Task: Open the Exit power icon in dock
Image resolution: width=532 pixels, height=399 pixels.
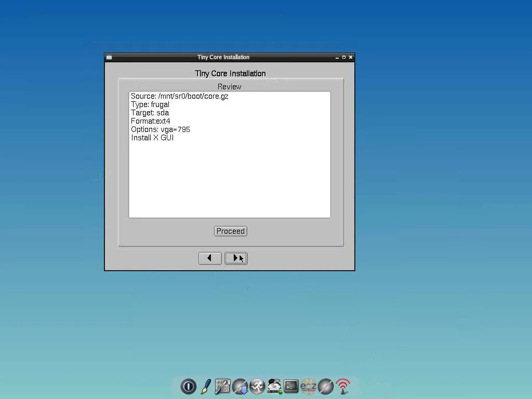Action: 188,387
